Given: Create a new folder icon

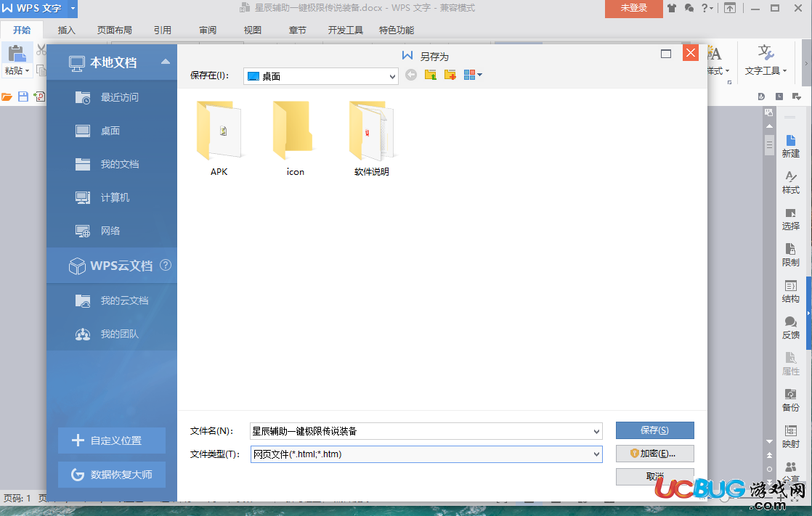Looking at the screenshot, I should (x=450, y=75).
